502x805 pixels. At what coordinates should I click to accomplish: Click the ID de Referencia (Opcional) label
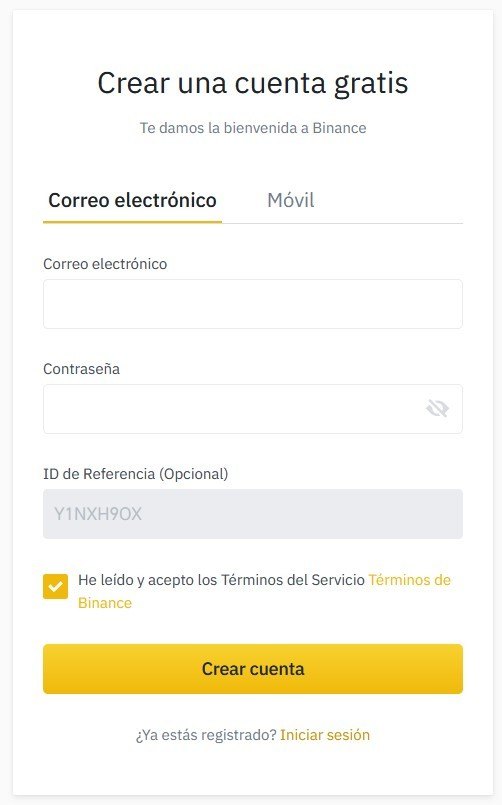point(136,474)
